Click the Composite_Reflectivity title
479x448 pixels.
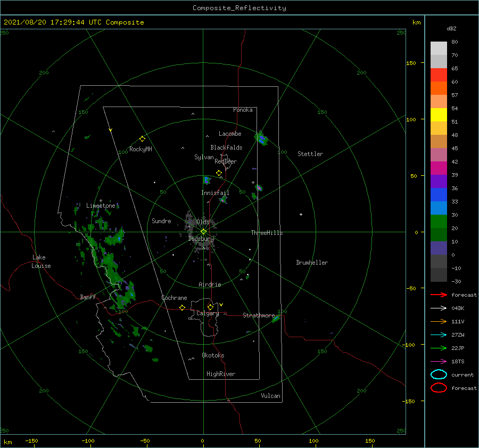tap(239, 8)
